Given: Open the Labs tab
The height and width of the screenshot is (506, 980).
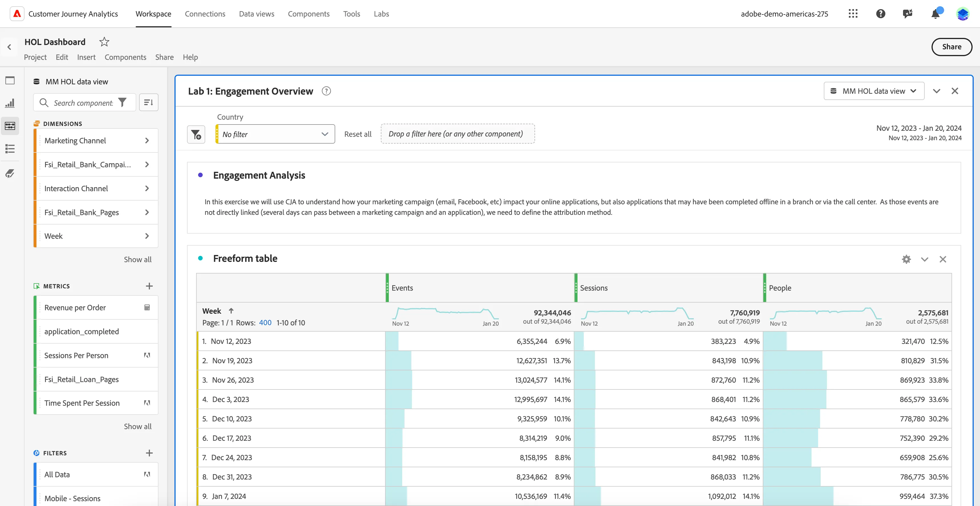Looking at the screenshot, I should [x=381, y=14].
